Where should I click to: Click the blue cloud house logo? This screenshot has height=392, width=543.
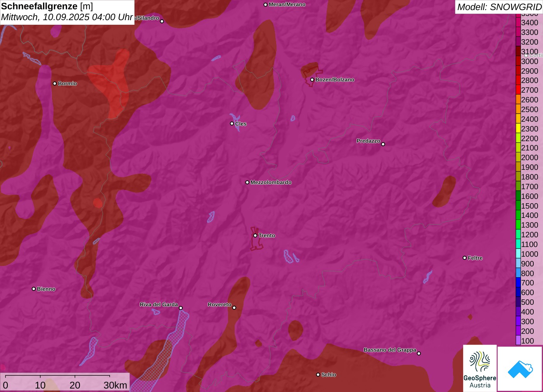[520, 369]
